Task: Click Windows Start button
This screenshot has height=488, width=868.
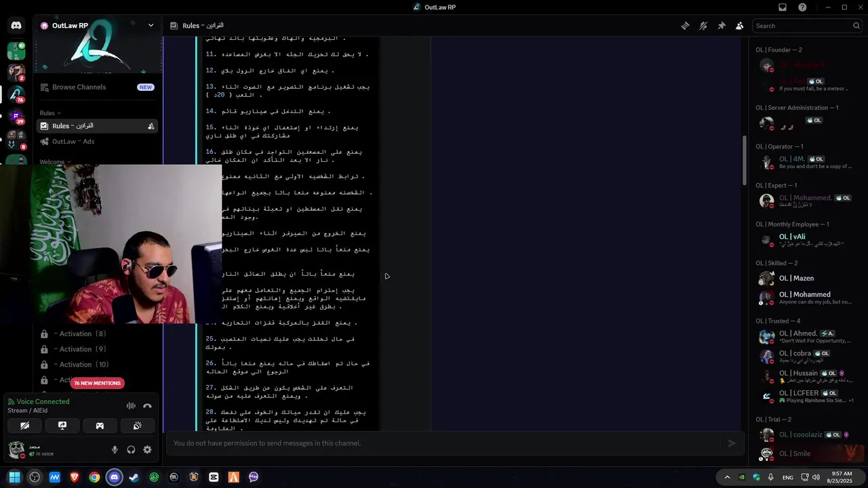Action: tap(15, 477)
